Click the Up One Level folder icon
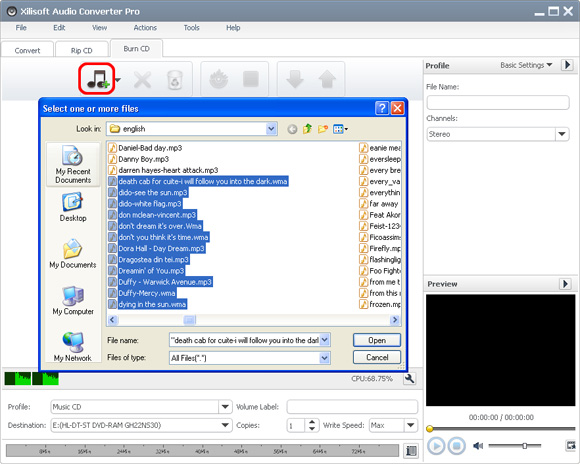The image size is (580, 464). click(x=307, y=129)
